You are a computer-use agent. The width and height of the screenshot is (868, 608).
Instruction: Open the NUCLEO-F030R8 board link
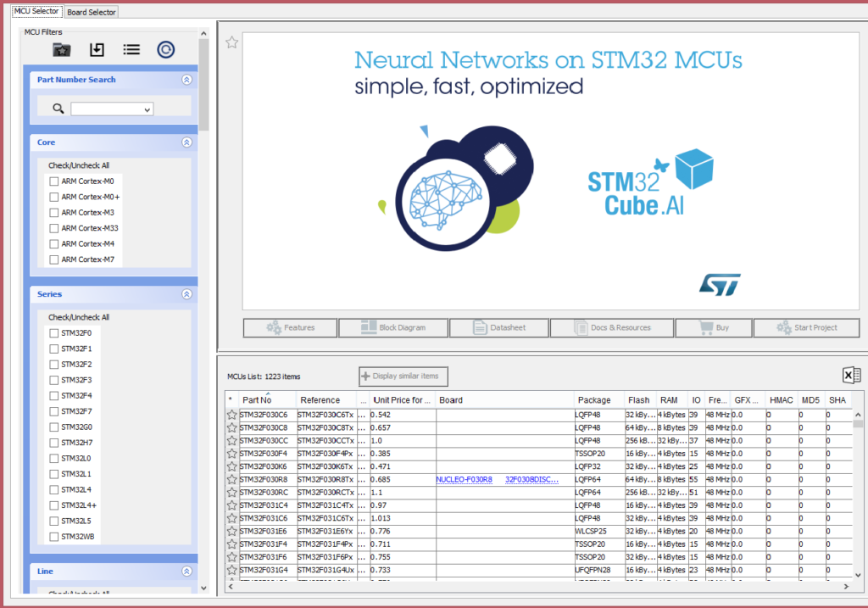(464, 480)
